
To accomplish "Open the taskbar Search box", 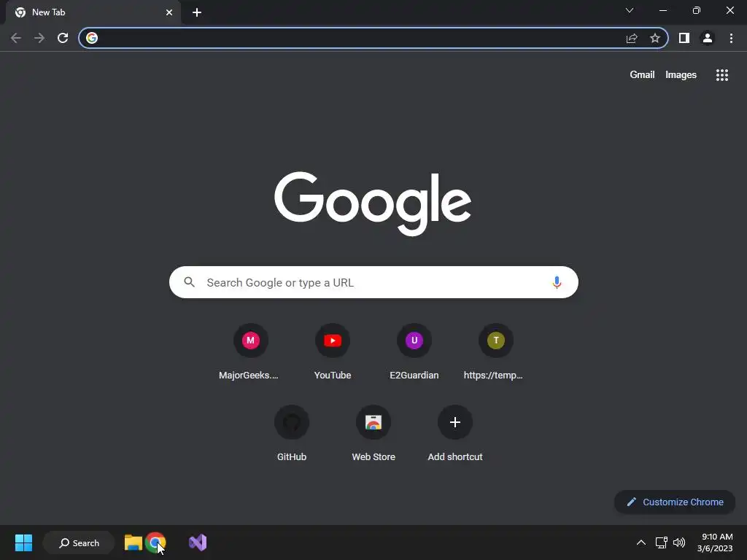I will [x=79, y=542].
